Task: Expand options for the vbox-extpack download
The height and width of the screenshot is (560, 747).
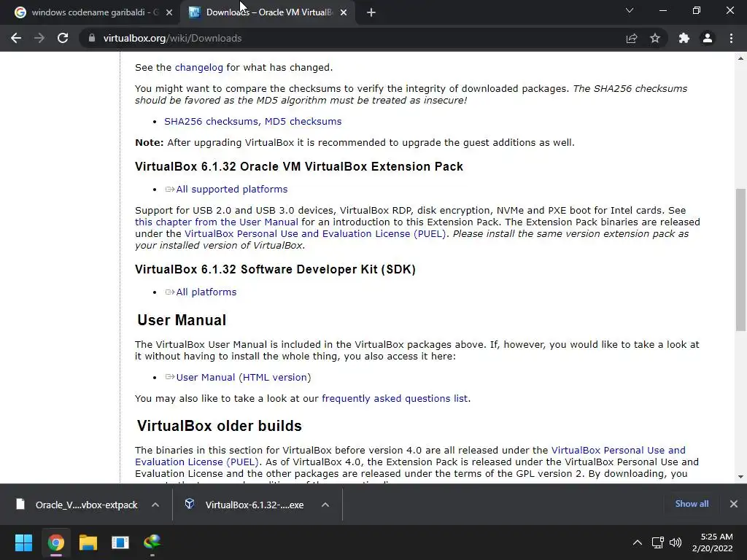Action: 155,505
